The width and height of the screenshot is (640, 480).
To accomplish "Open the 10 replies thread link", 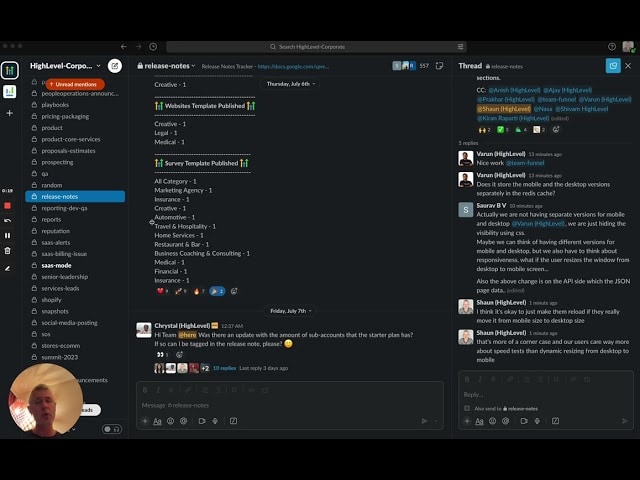I will coord(224,368).
